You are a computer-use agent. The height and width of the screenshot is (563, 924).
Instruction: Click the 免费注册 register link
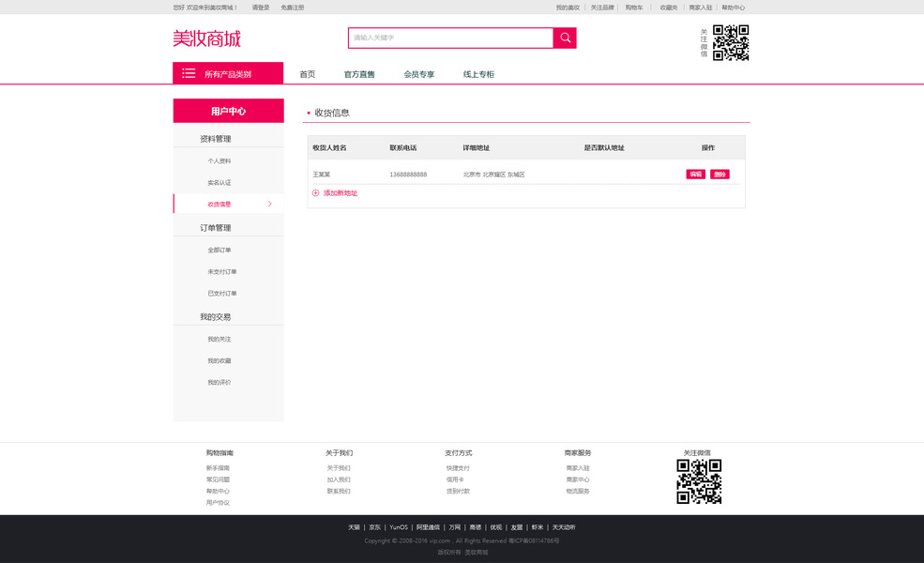293,8
